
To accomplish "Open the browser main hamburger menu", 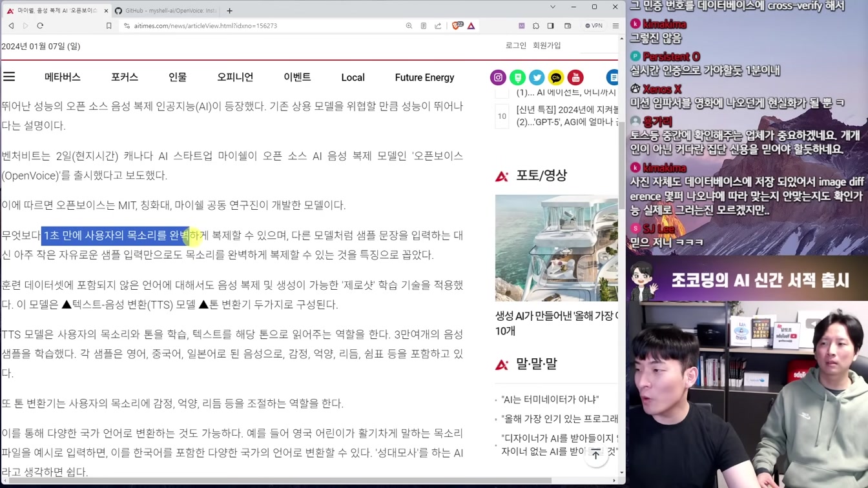I will 615,26.
